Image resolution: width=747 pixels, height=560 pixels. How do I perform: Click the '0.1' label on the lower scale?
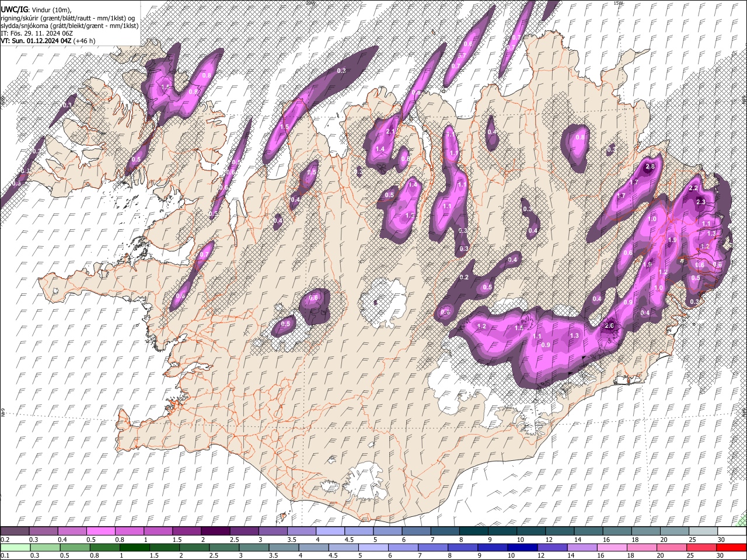[5, 556]
